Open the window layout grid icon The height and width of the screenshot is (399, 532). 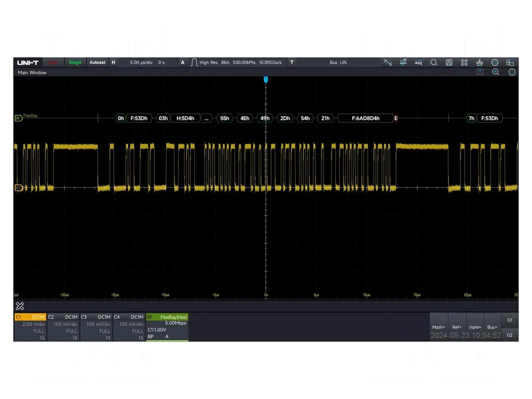[510, 62]
